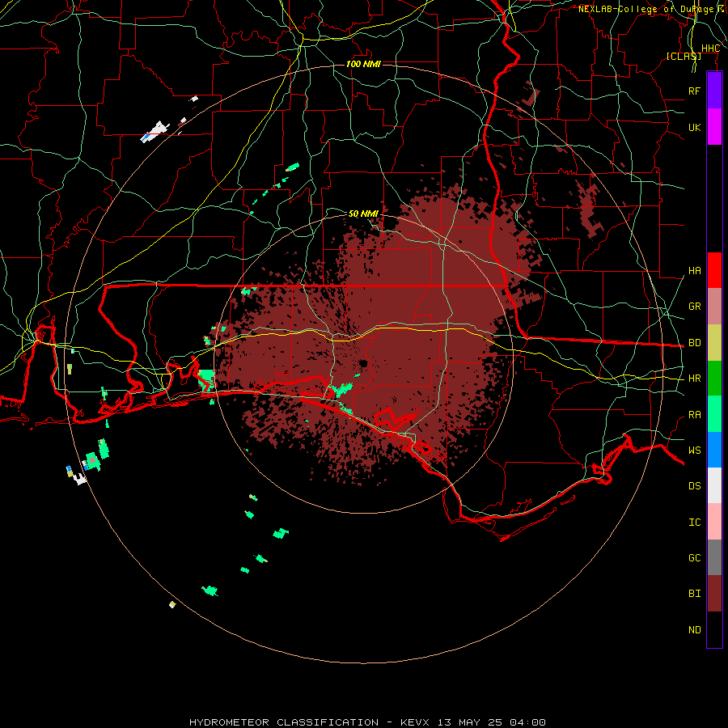Click the light green RA swatch

coord(714,414)
